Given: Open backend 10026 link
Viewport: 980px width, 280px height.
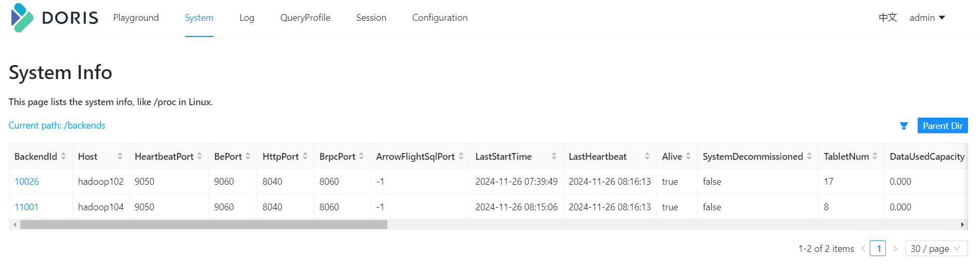Looking at the screenshot, I should pyautogui.click(x=27, y=182).
